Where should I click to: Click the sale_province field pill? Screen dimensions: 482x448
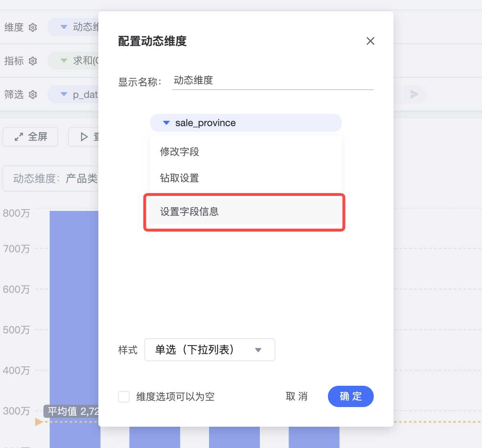click(x=246, y=123)
